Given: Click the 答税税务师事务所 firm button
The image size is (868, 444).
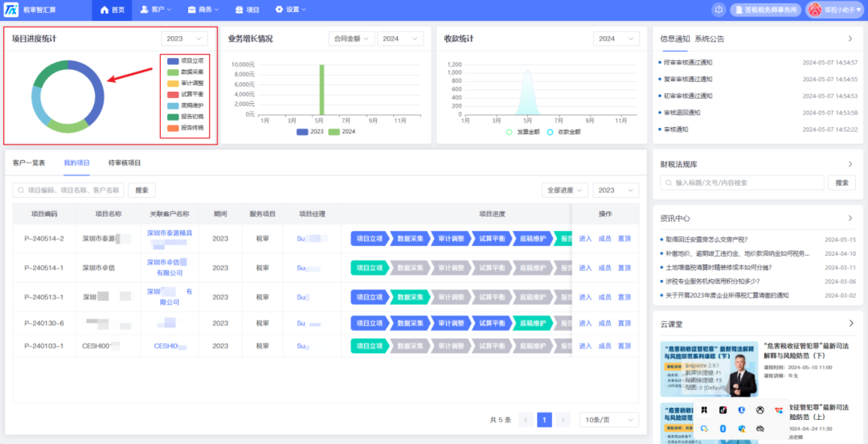Looking at the screenshot, I should point(766,10).
